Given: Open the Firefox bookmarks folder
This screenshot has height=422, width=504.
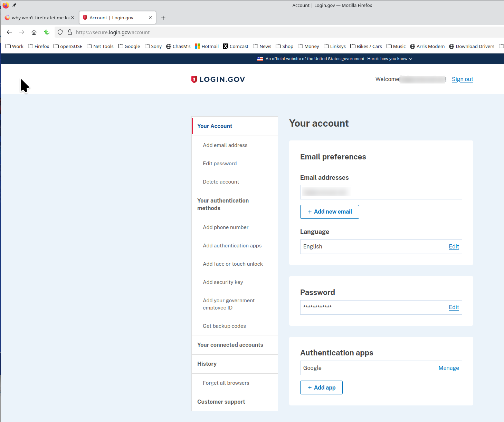Looking at the screenshot, I should pos(39,46).
